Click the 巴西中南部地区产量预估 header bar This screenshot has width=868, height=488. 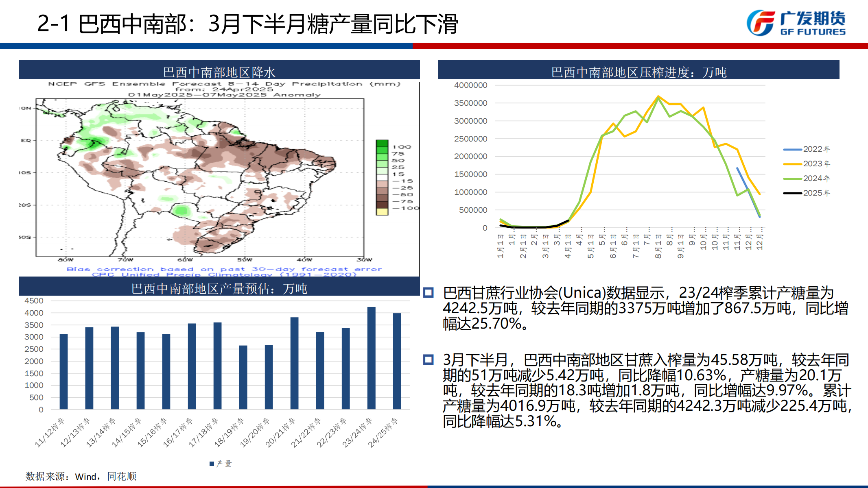click(x=219, y=287)
